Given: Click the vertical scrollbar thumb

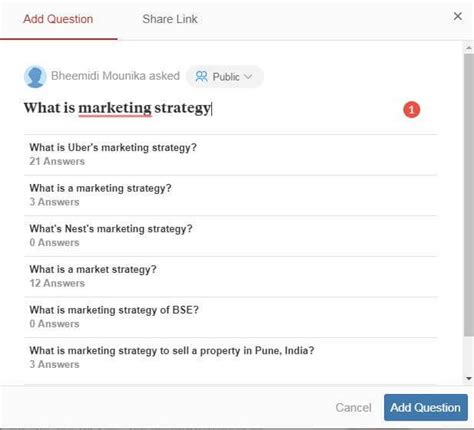Looking at the screenshot, I should pos(469,195).
